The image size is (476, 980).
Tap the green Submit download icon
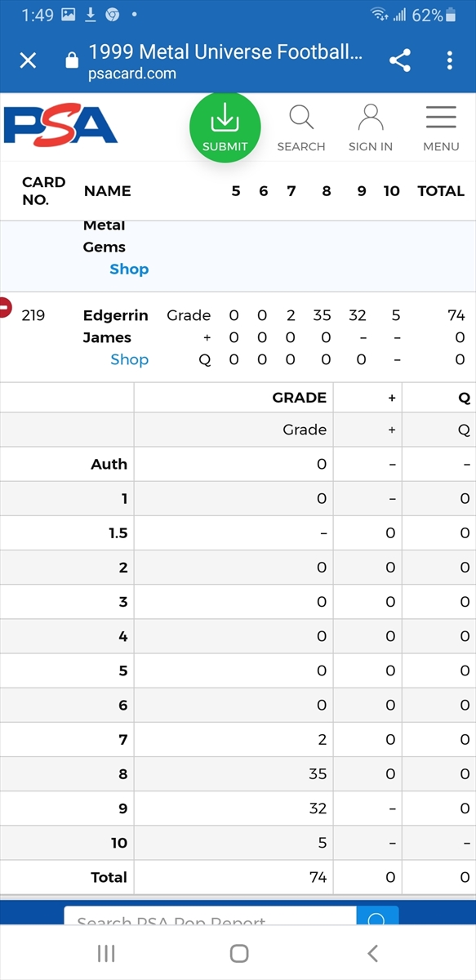point(225,127)
